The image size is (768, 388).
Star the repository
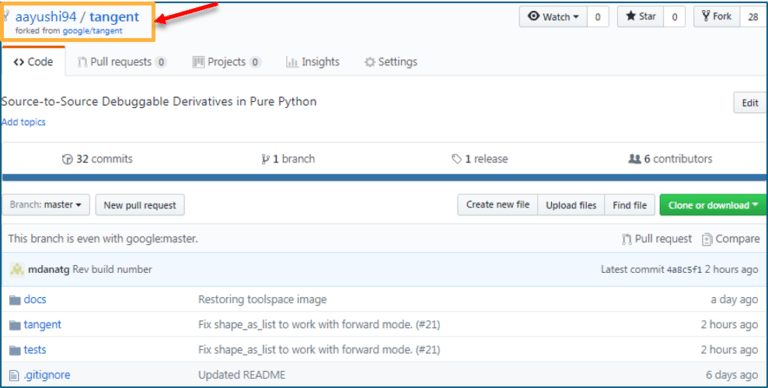pyautogui.click(x=641, y=17)
